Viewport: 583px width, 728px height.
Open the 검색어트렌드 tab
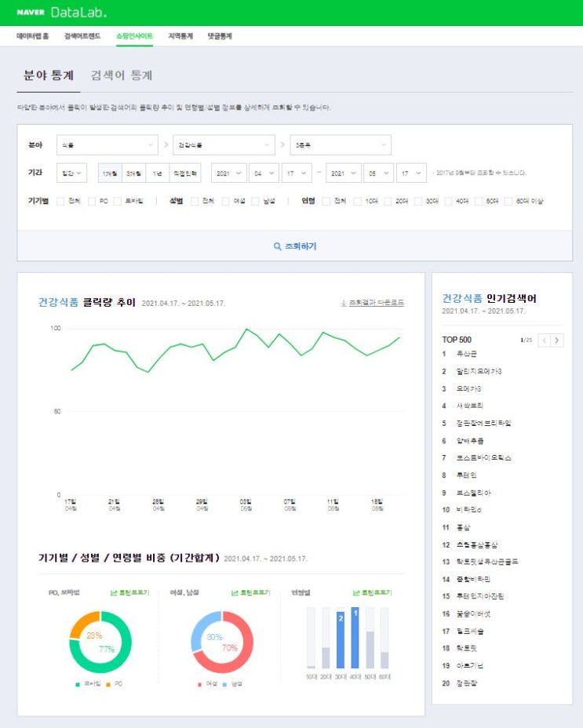tap(82, 36)
